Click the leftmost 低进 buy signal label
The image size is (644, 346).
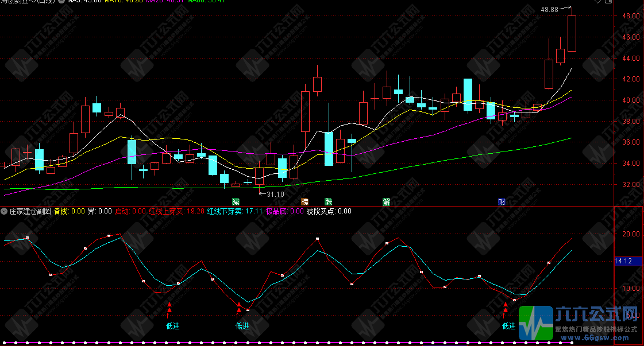(173, 326)
